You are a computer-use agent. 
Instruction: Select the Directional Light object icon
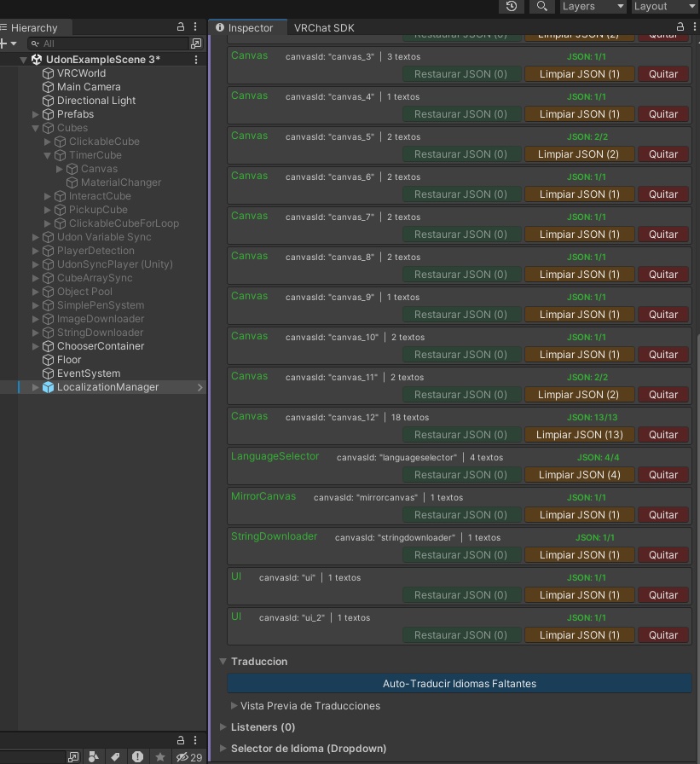[x=48, y=101]
